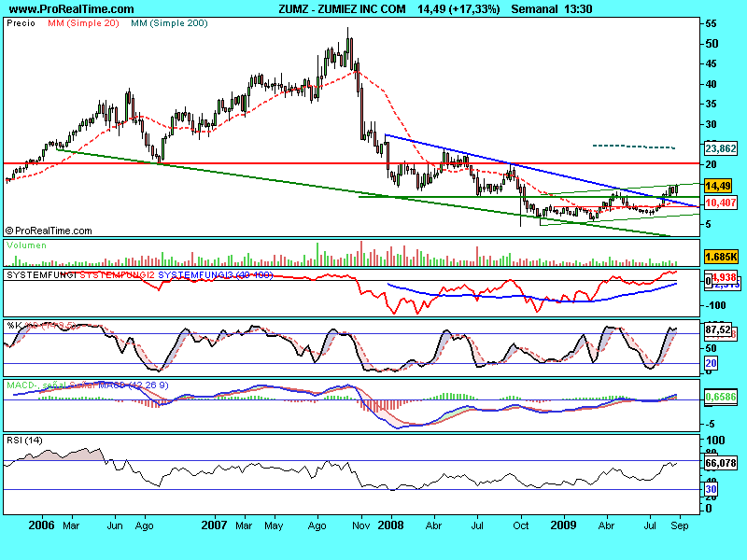Click the 1.685K volume value tag
747x560 pixels.
pyautogui.click(x=721, y=258)
